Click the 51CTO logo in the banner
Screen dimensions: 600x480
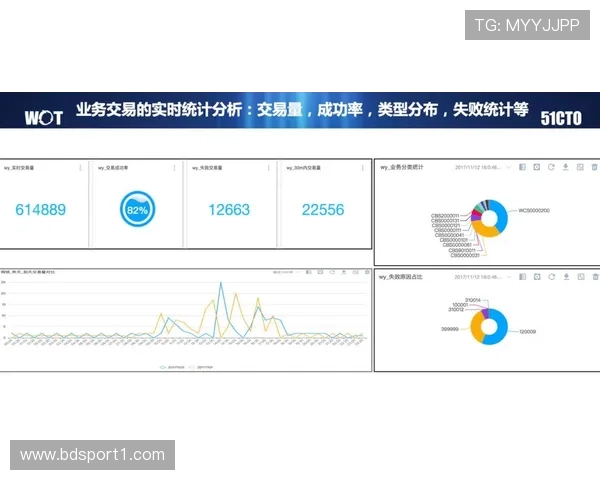(561, 118)
